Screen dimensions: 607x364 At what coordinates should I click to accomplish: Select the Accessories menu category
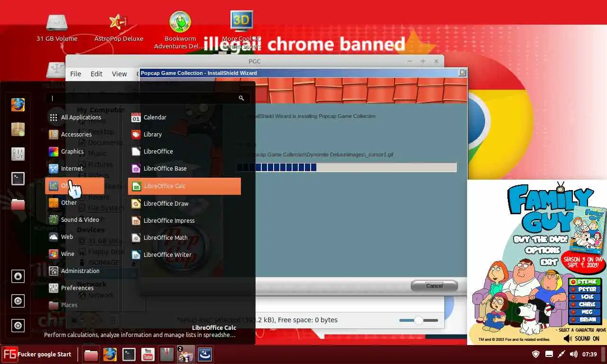tap(75, 134)
